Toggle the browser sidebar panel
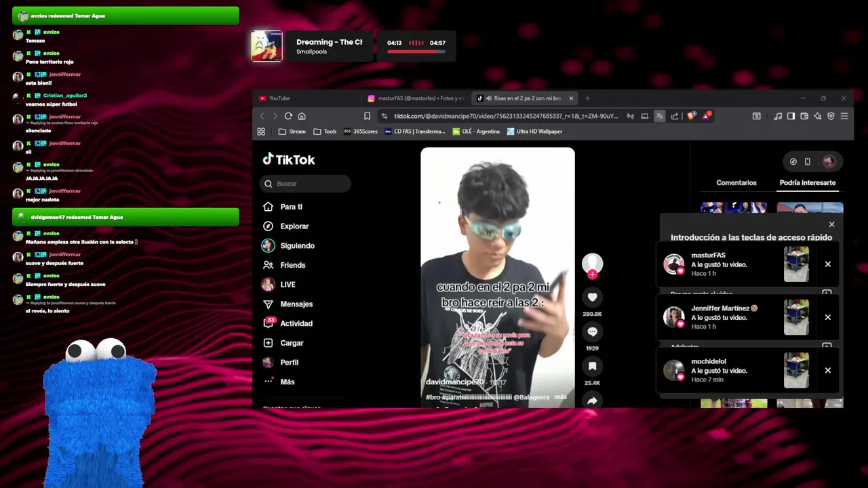Screen dimensions: 868x488 pyautogui.click(x=791, y=116)
